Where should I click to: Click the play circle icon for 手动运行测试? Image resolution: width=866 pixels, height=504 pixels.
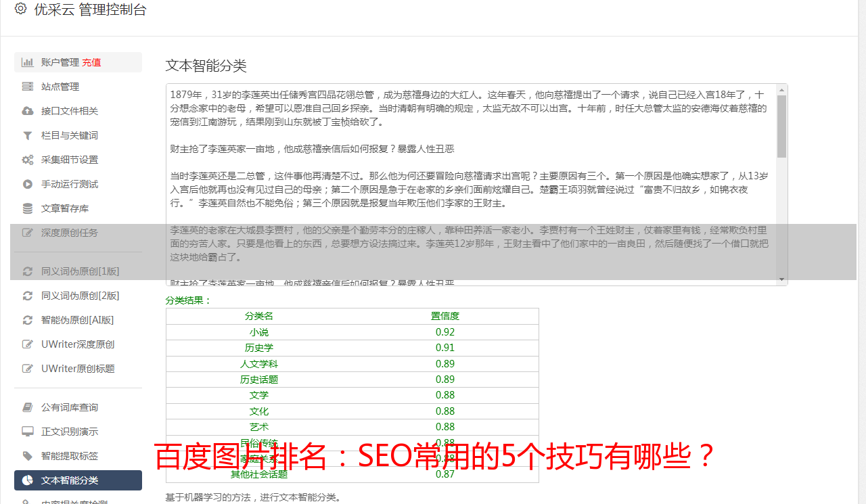coord(28,184)
